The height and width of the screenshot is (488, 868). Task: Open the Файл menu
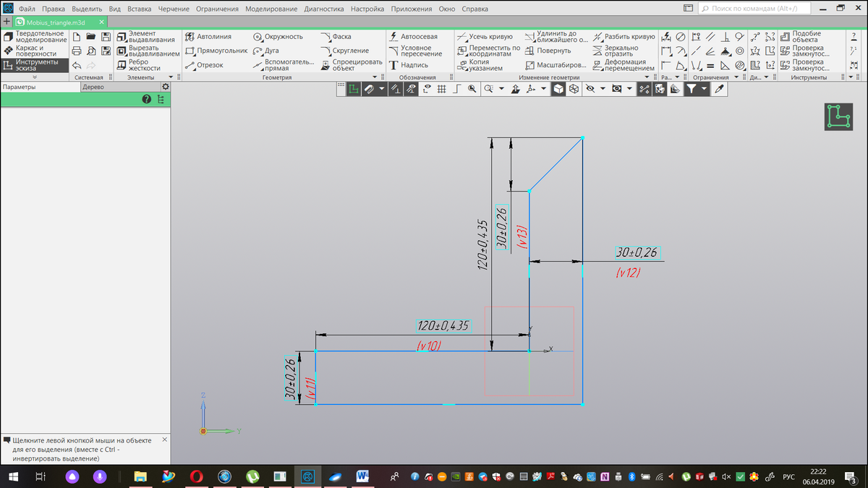click(x=27, y=9)
